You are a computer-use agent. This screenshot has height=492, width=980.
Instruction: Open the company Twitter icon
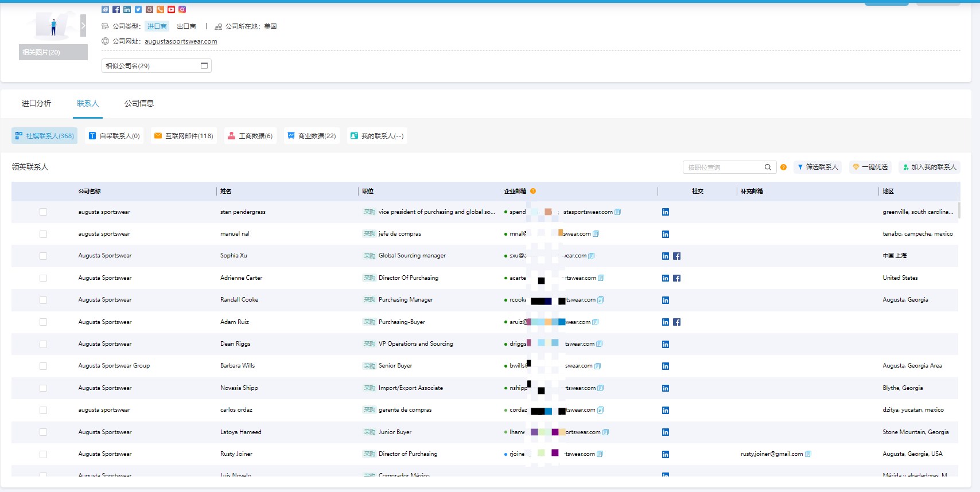coord(138,9)
